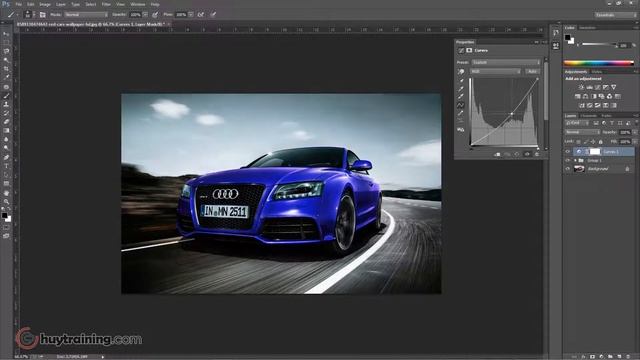Reset Curves adjustment to defaults
Screen dimensions: 640x360
point(517,154)
